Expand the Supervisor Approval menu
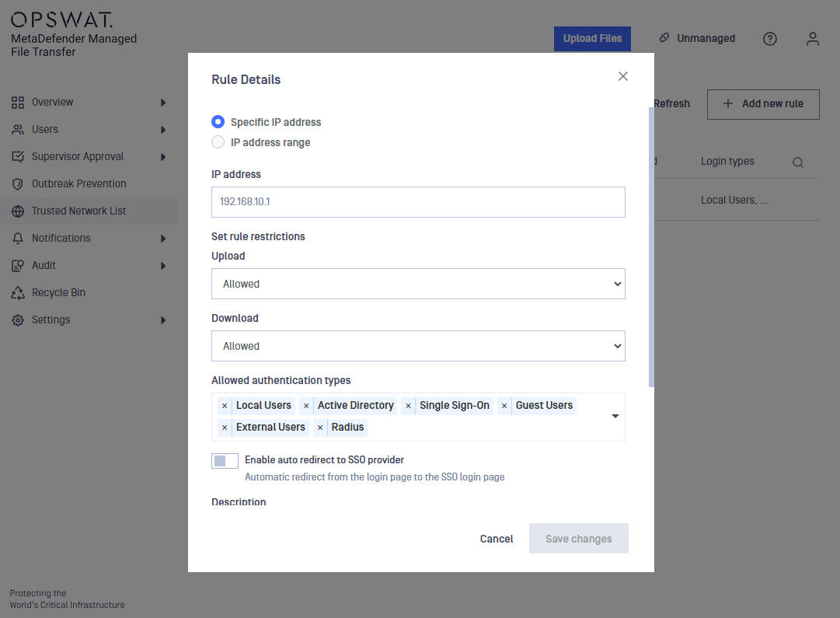 163,157
